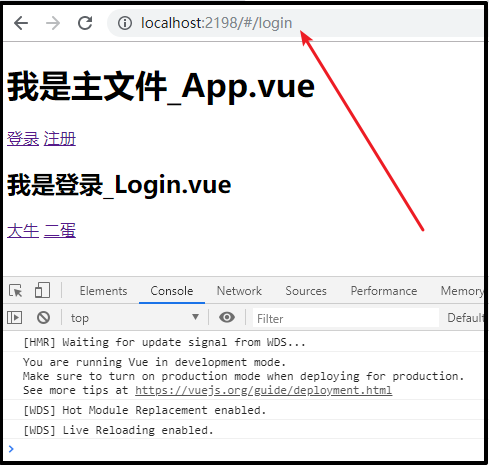Toggle the device toolbar icon
The height and width of the screenshot is (467, 489).
[x=42, y=290]
